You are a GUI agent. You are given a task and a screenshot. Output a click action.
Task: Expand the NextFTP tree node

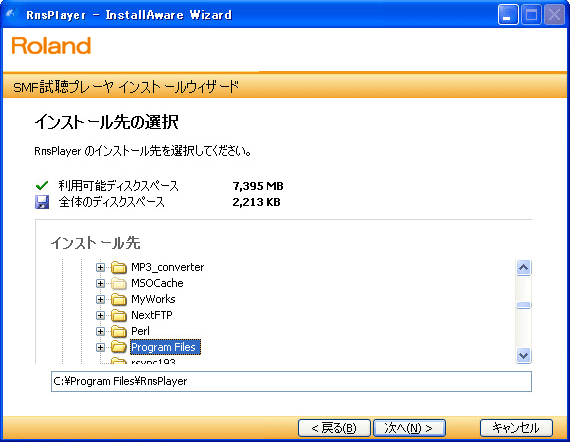click(x=100, y=316)
